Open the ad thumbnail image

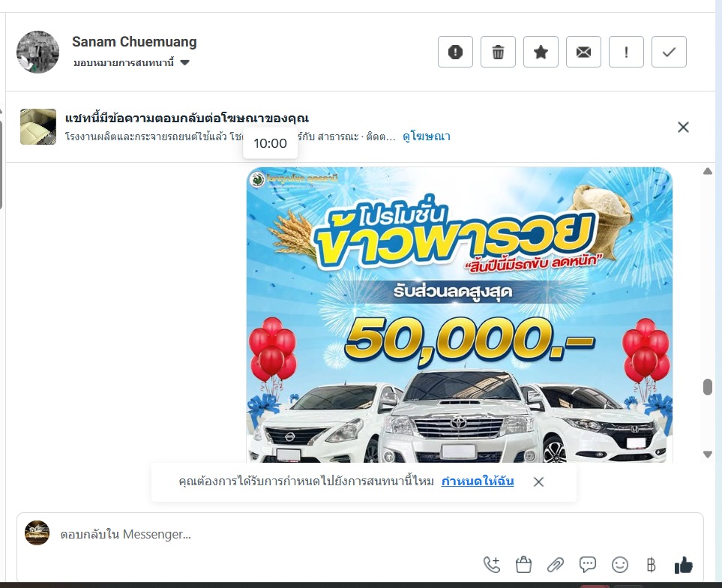pyautogui.click(x=38, y=127)
